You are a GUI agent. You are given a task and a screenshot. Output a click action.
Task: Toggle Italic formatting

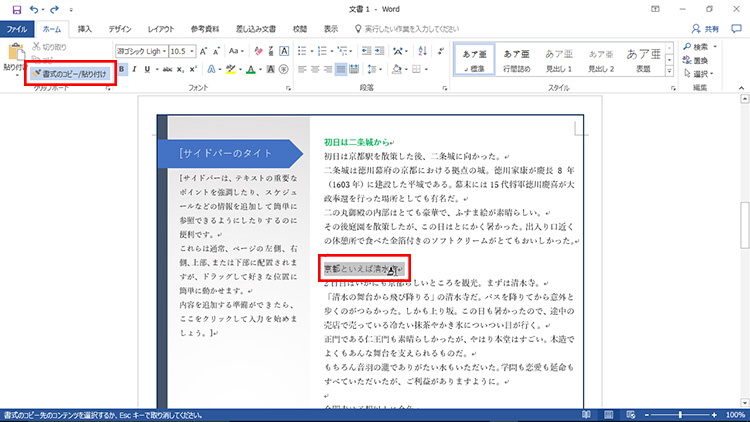point(134,69)
